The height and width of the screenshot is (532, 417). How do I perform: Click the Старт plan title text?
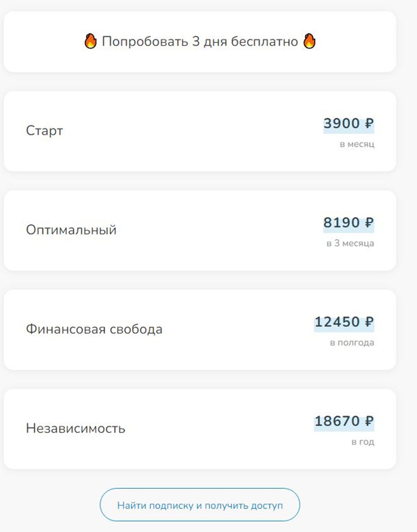(x=44, y=131)
